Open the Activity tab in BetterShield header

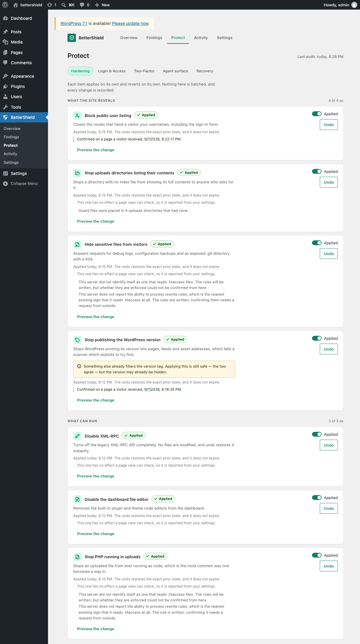[x=201, y=38]
